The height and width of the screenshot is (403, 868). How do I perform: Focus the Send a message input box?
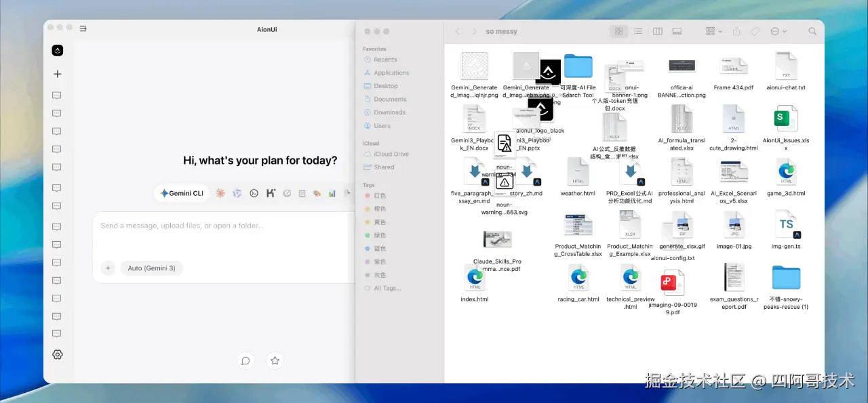[224, 226]
